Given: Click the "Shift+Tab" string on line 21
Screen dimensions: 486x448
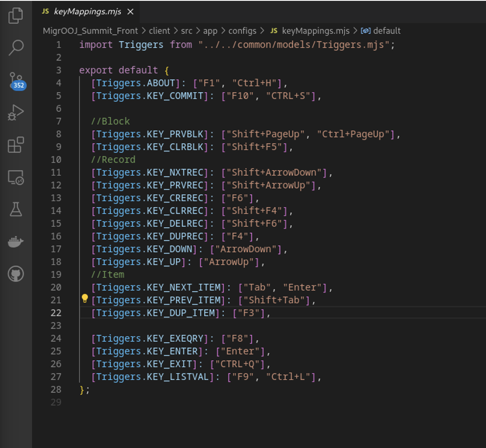Looking at the screenshot, I should (274, 300).
